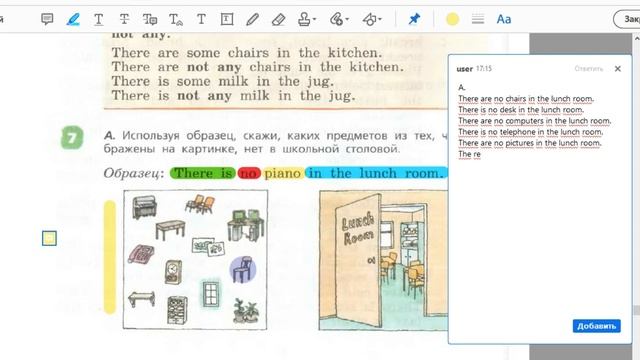Select the stamp tool

[x=304, y=19]
